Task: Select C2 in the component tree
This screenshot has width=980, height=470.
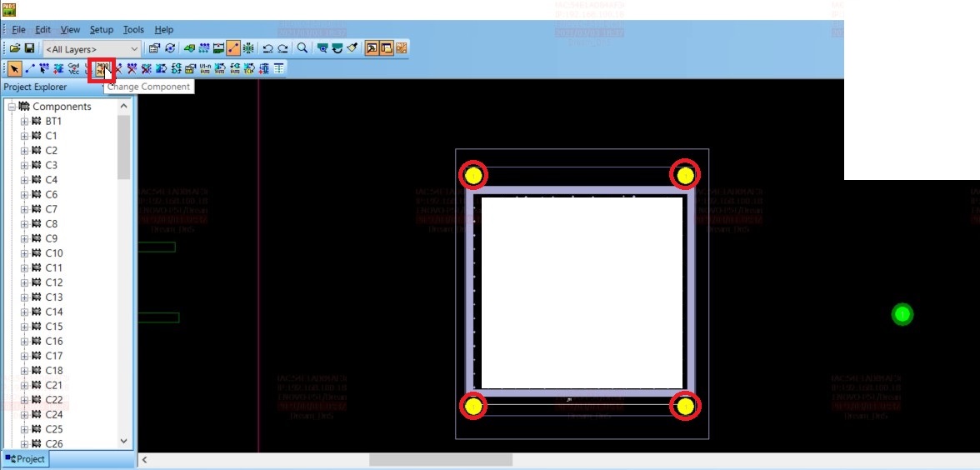Action: pos(52,151)
